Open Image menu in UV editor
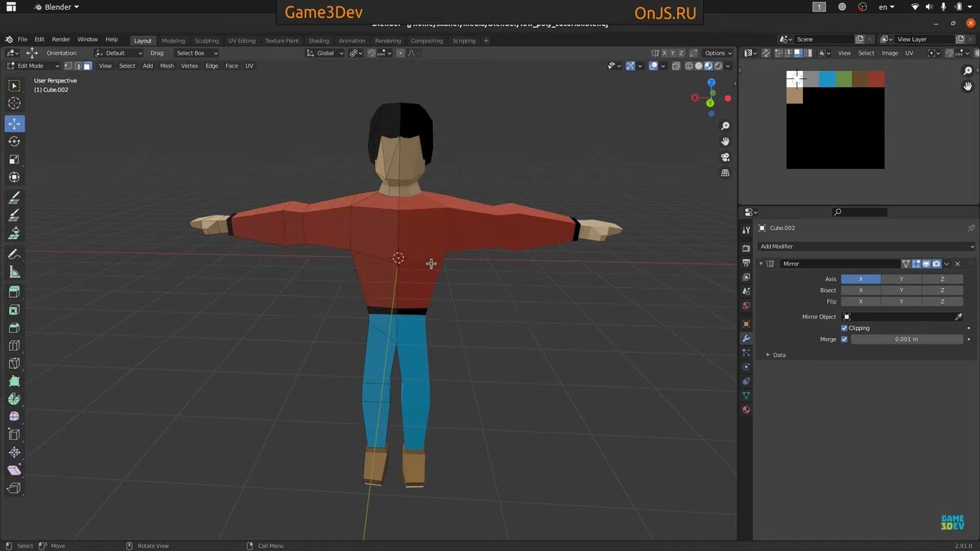Screen dimensions: 980x551 click(890, 53)
